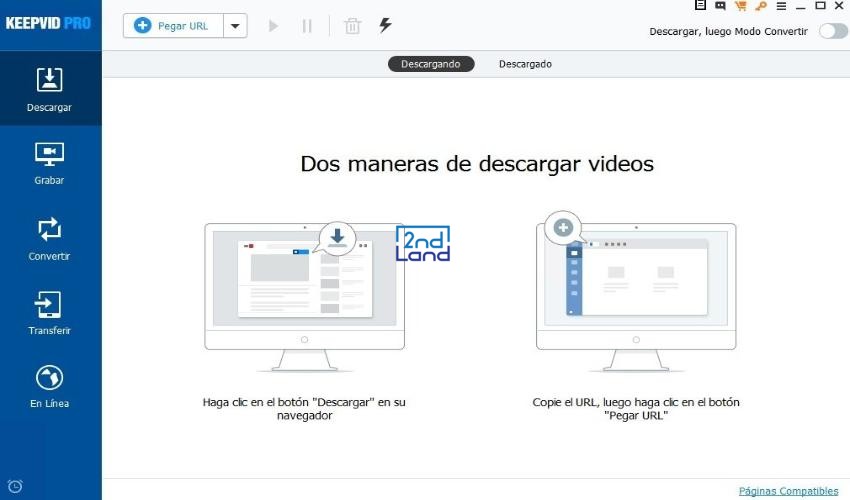Resume all downloads with play icon
850x500 pixels.
273,25
